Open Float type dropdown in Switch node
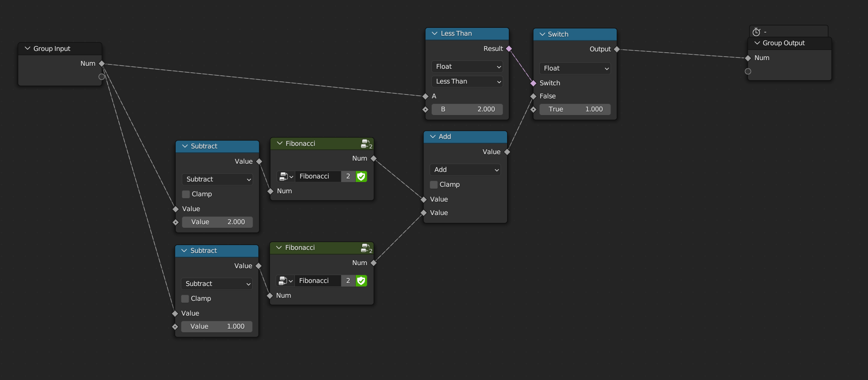This screenshot has height=380, width=868. [x=575, y=68]
